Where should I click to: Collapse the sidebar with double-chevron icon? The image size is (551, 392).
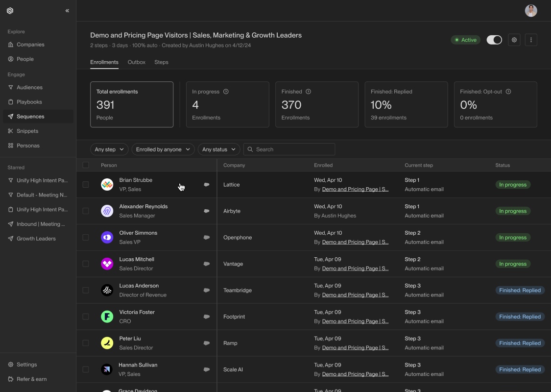coord(67,11)
